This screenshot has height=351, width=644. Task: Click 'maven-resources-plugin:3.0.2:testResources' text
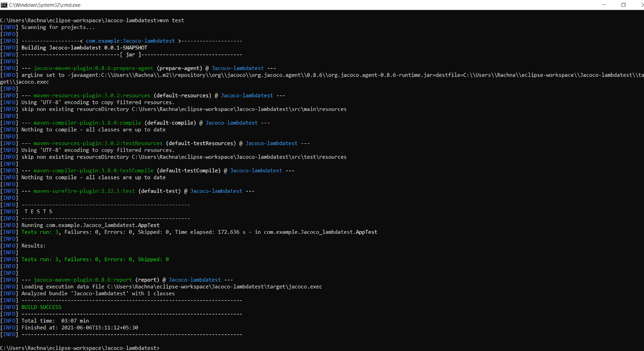point(98,143)
